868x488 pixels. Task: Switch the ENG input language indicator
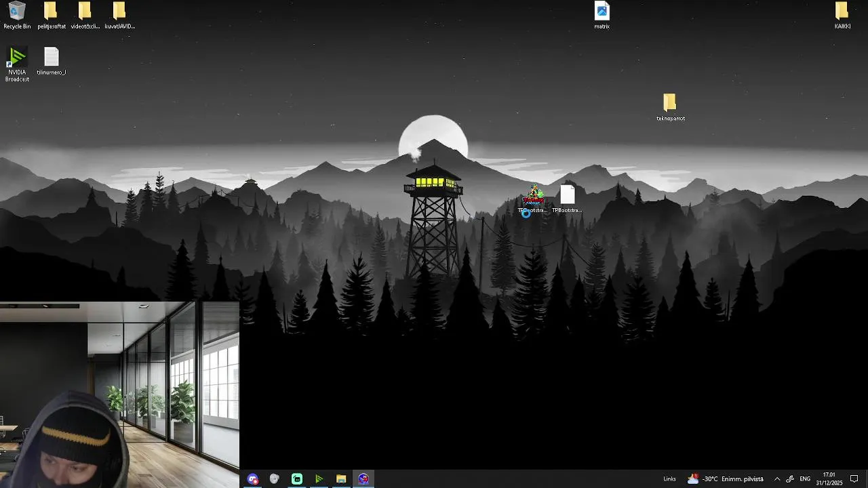(x=805, y=479)
